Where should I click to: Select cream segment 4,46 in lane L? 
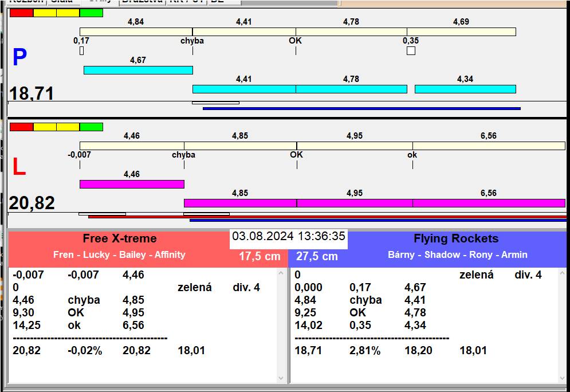[x=132, y=146]
